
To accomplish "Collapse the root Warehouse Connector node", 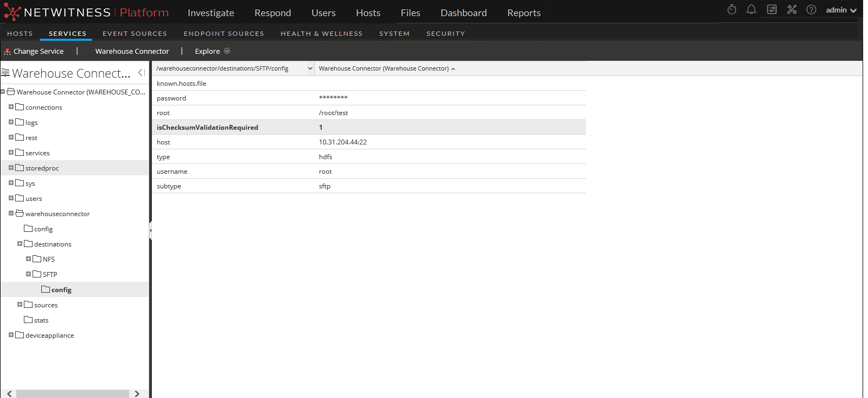I will (3, 92).
